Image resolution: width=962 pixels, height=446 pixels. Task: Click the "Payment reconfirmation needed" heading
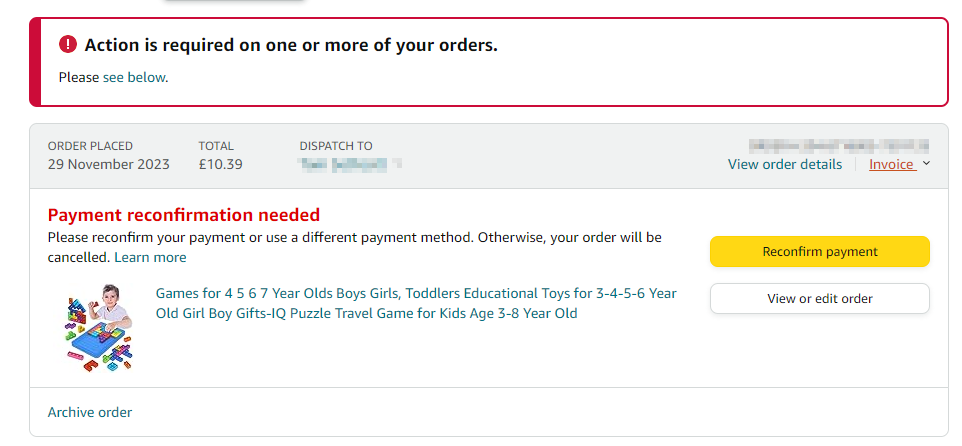184,215
